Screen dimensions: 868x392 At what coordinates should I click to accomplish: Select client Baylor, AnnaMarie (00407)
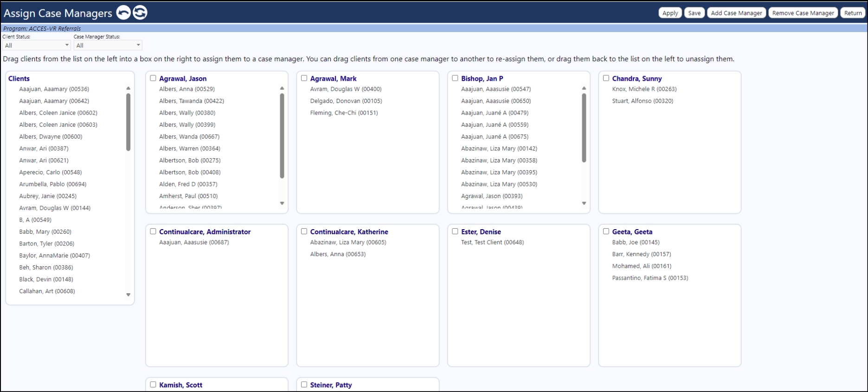coord(55,256)
